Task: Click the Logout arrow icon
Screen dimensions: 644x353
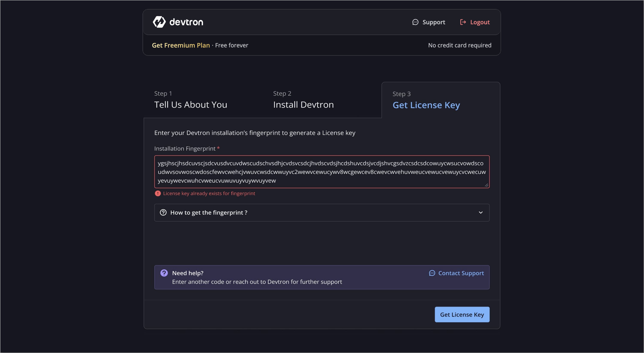Action: [x=463, y=22]
